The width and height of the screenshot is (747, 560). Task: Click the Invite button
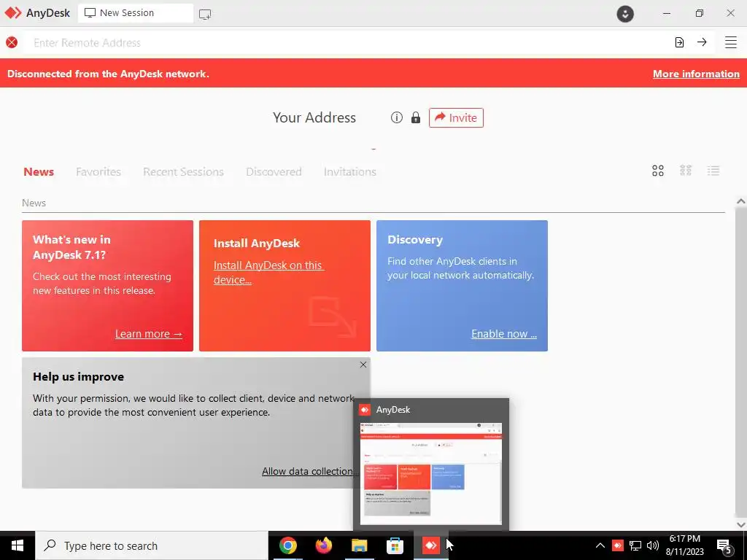point(456,117)
